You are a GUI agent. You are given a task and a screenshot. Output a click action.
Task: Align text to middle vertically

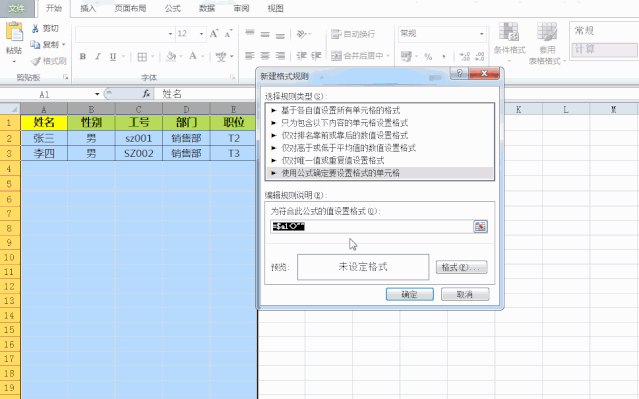pos(265,34)
